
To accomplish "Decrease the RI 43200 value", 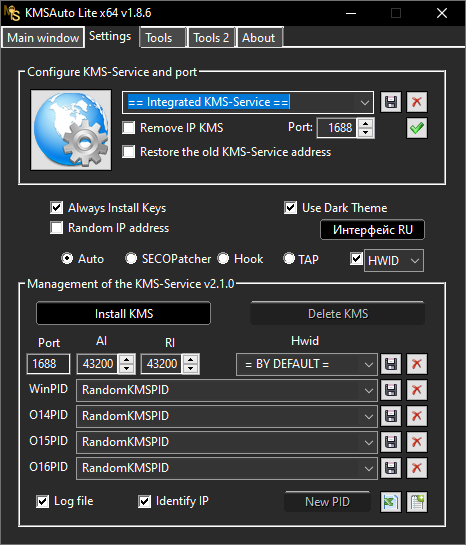I will [x=190, y=369].
